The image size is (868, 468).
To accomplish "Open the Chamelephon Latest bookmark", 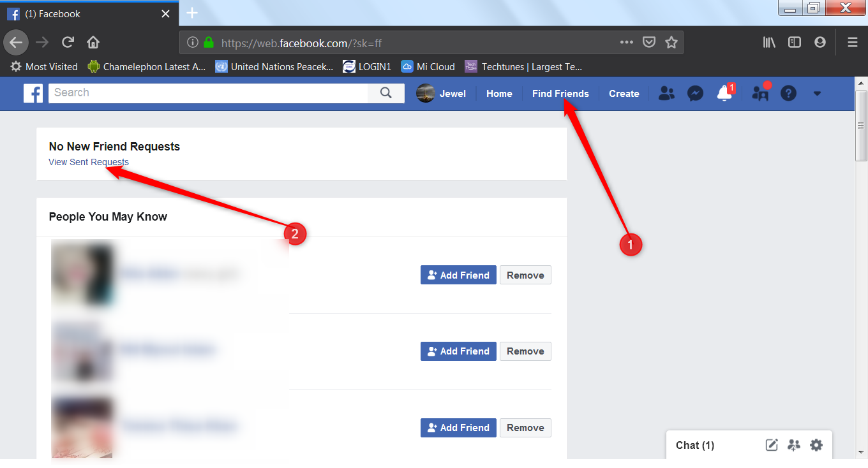I will pyautogui.click(x=147, y=66).
